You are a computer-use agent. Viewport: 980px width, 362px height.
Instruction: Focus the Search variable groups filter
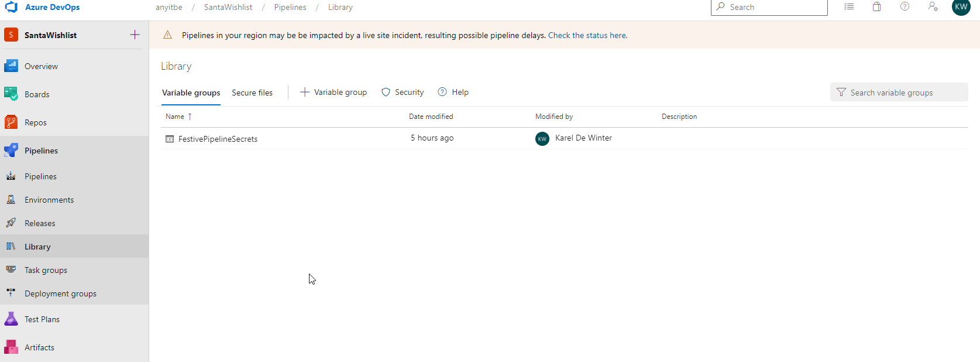(899, 92)
